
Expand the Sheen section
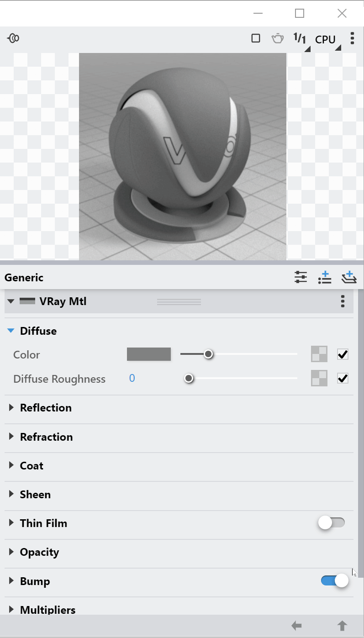11,494
